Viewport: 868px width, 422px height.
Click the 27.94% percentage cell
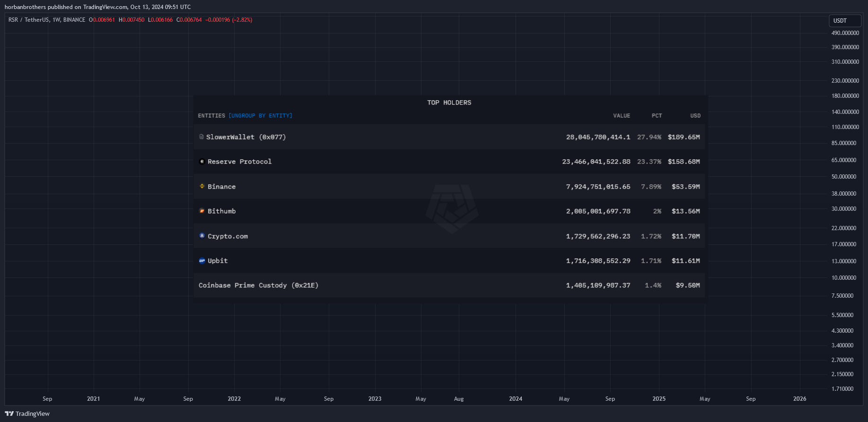pos(649,137)
